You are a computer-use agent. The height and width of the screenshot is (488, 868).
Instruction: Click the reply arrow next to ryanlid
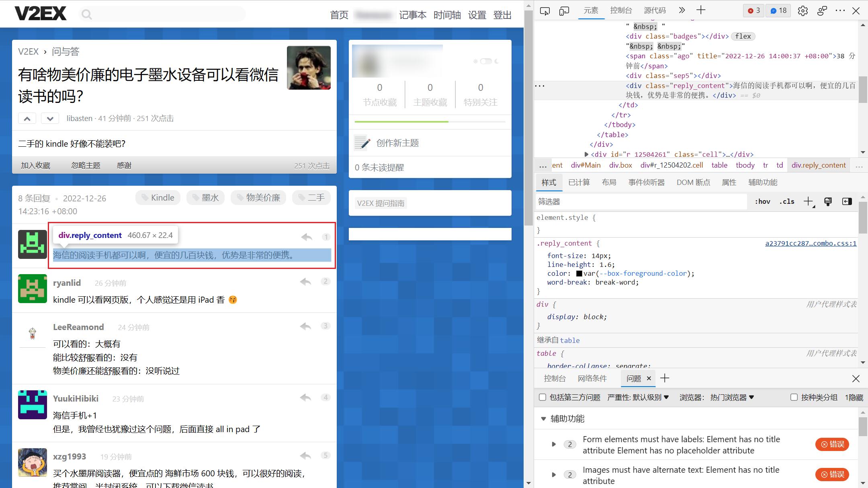[305, 282]
